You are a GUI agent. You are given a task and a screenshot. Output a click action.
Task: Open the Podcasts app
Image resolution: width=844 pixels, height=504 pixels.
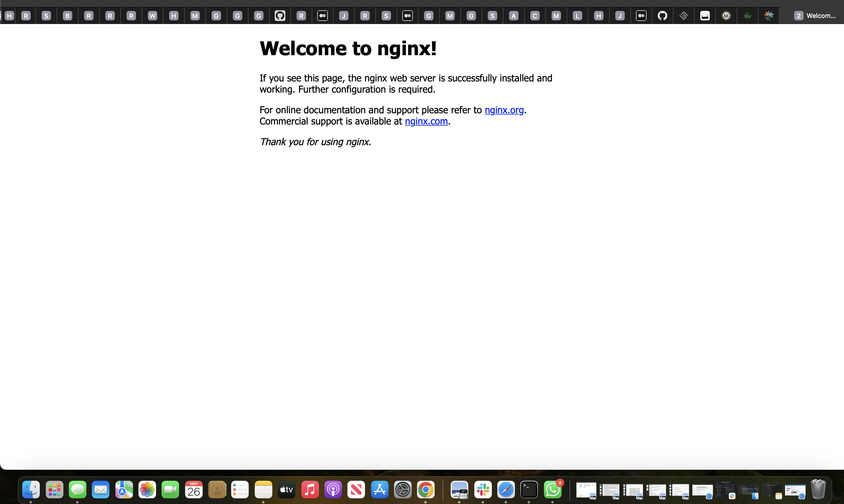click(x=333, y=490)
